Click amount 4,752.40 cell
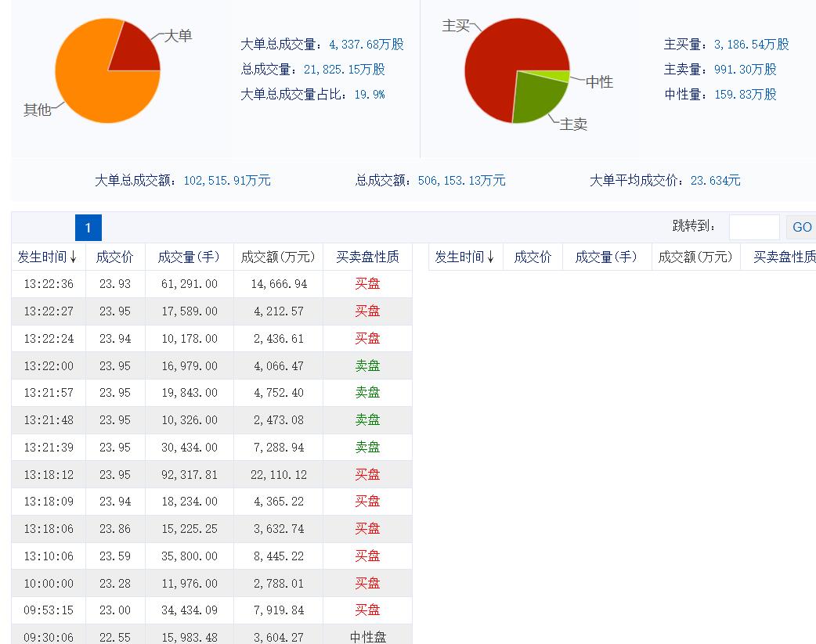Image resolution: width=816 pixels, height=644 pixels. (x=279, y=393)
